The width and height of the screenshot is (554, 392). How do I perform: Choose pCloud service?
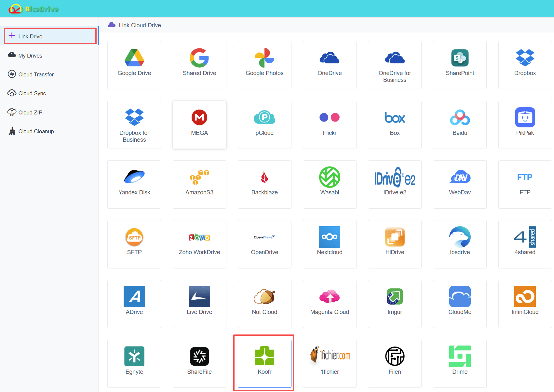point(264,125)
